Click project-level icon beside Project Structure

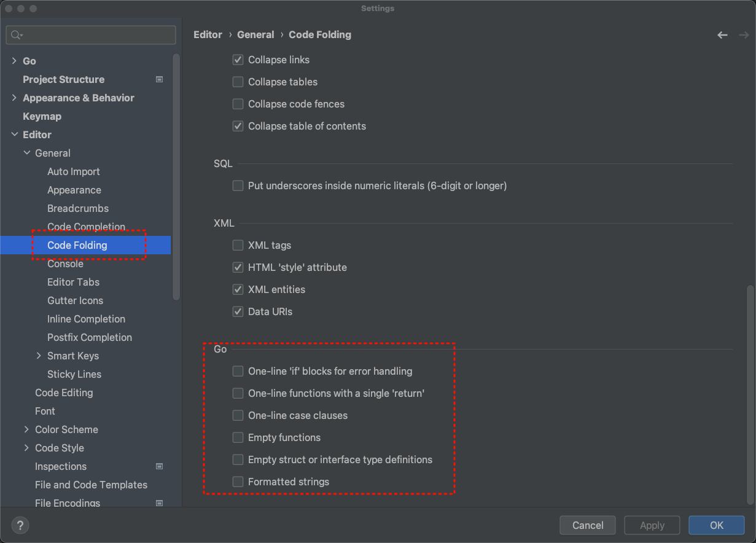[x=160, y=79]
